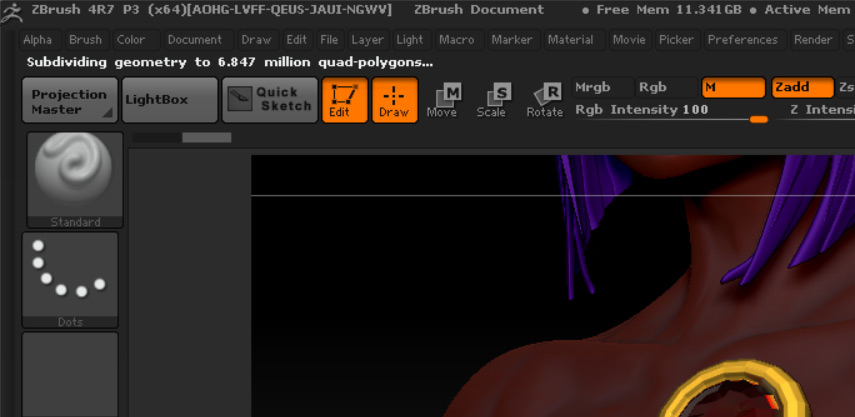Open the Picker menu
855x417 pixels.
[677, 40]
